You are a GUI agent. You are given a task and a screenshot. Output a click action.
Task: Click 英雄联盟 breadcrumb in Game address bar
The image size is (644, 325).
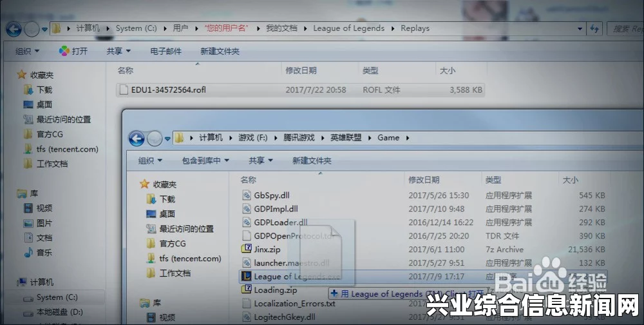pyautogui.click(x=346, y=138)
